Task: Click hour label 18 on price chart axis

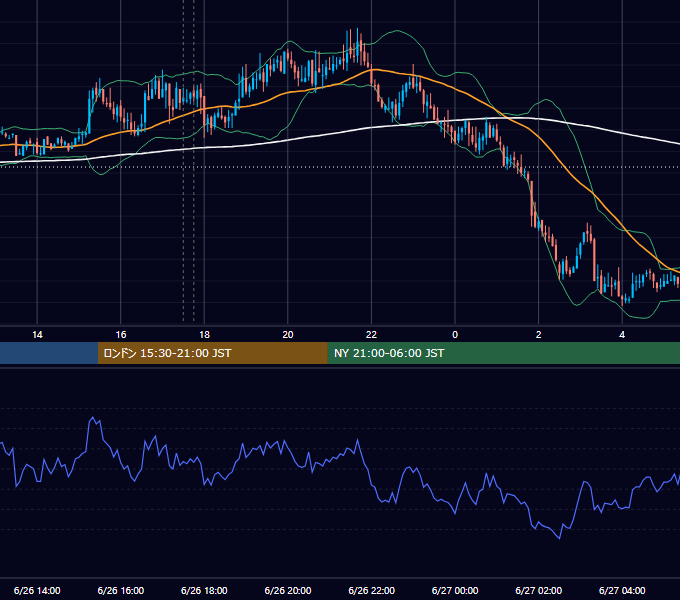Action: point(204,335)
